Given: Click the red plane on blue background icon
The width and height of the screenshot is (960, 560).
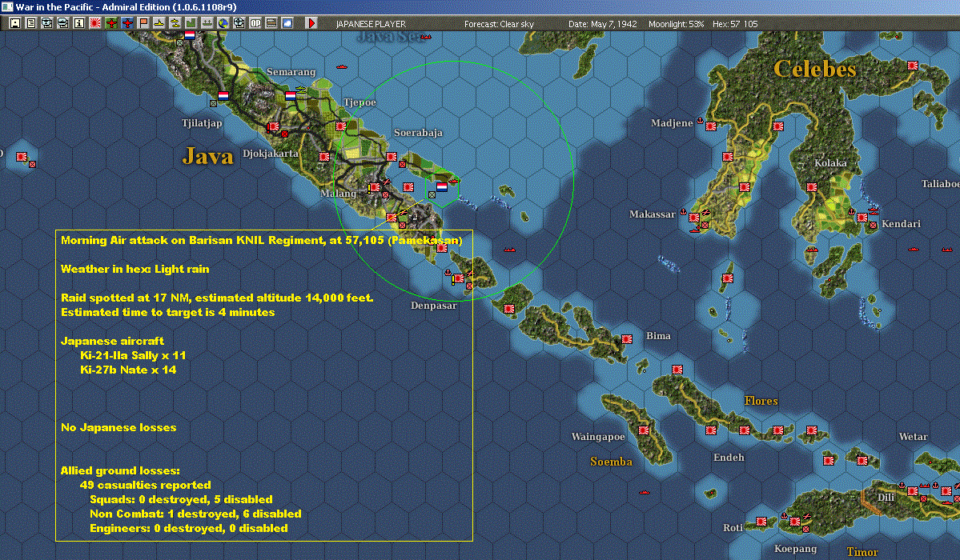Looking at the screenshot, I should click(127, 22).
